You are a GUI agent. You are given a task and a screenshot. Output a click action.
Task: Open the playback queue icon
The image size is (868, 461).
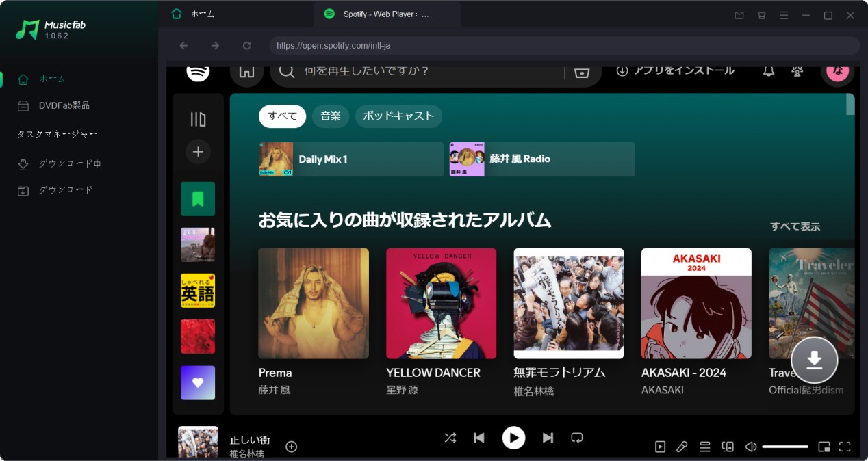click(704, 446)
